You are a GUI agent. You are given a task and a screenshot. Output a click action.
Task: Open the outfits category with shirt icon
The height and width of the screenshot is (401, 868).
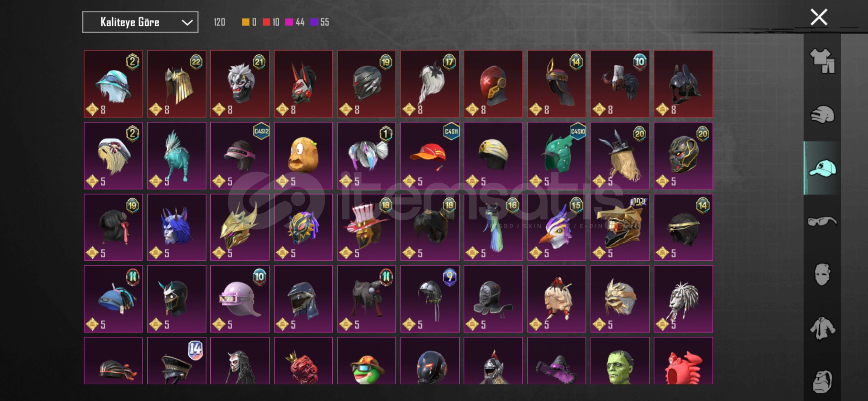822,61
